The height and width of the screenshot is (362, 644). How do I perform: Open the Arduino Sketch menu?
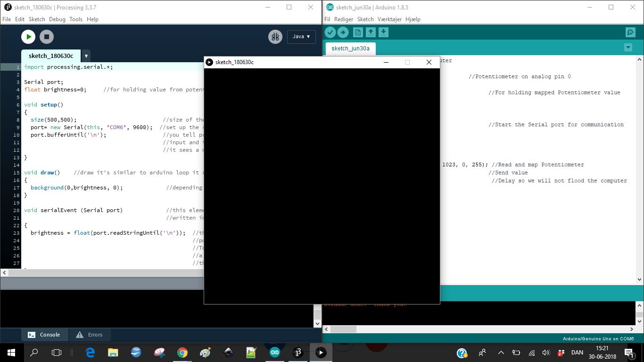(365, 19)
